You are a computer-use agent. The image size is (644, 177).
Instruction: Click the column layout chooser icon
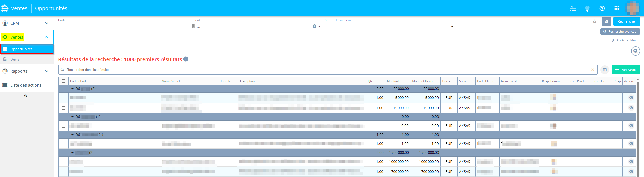tap(605, 70)
